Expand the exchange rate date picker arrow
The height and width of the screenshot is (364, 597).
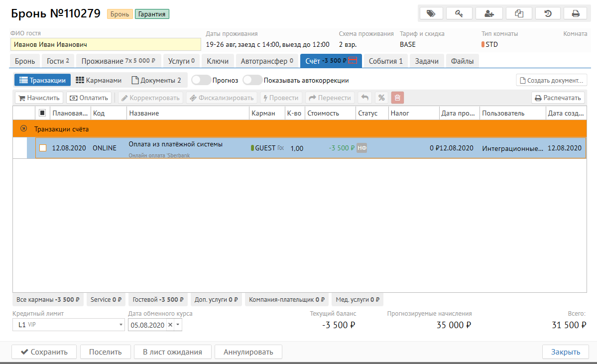pos(179,325)
